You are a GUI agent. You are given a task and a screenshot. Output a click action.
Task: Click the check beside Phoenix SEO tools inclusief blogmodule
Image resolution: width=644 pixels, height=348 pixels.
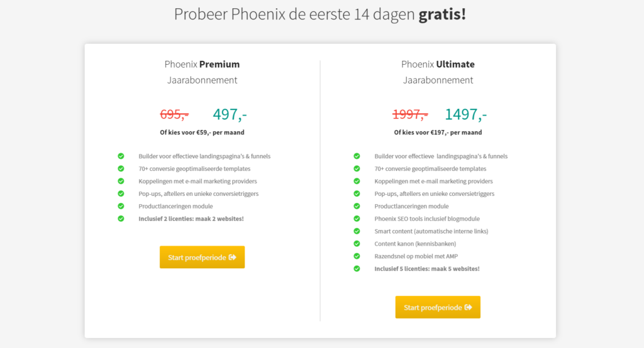click(x=357, y=219)
